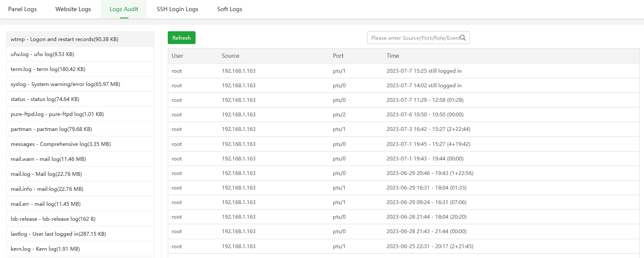The width and height of the screenshot is (644, 258).
Task: Go to Soft Logs tab
Action: [229, 9]
